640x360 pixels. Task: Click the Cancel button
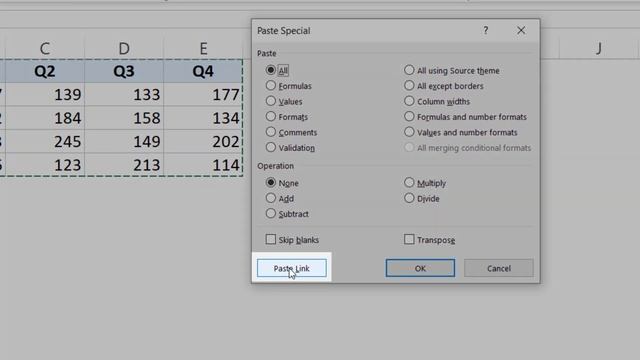(x=499, y=268)
